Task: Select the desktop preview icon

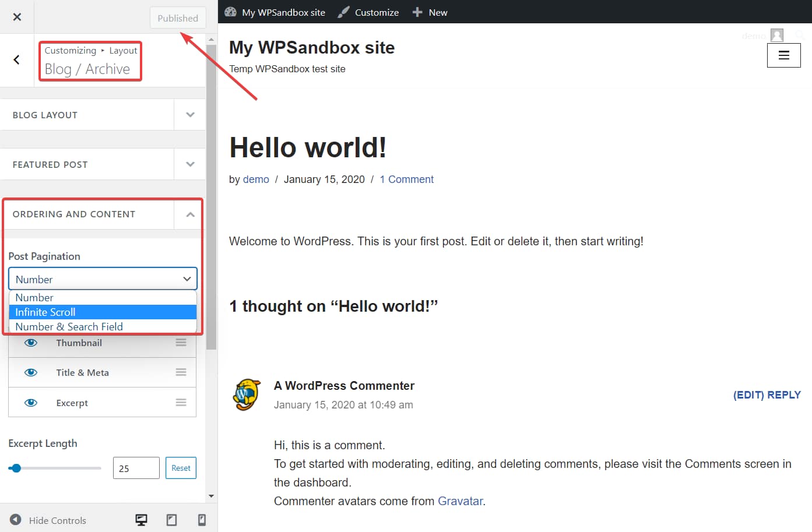Action: (x=141, y=519)
